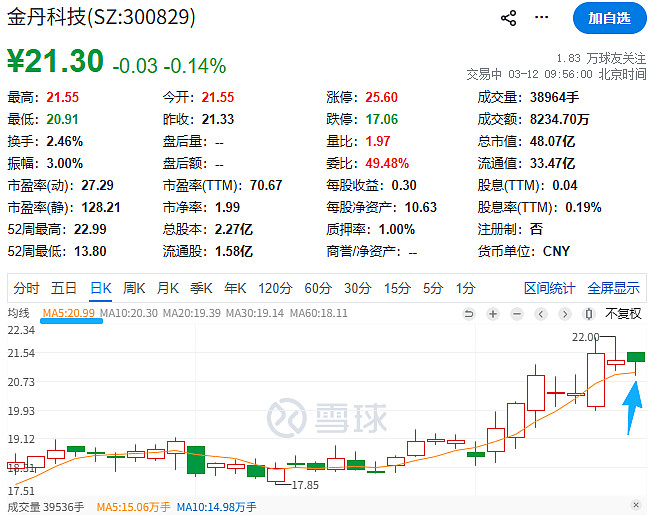Select the 季K chart tab

tap(201, 288)
